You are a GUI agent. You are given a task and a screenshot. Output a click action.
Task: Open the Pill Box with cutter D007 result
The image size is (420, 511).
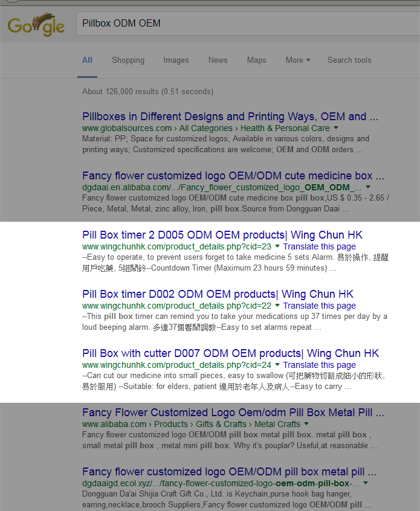(230, 353)
